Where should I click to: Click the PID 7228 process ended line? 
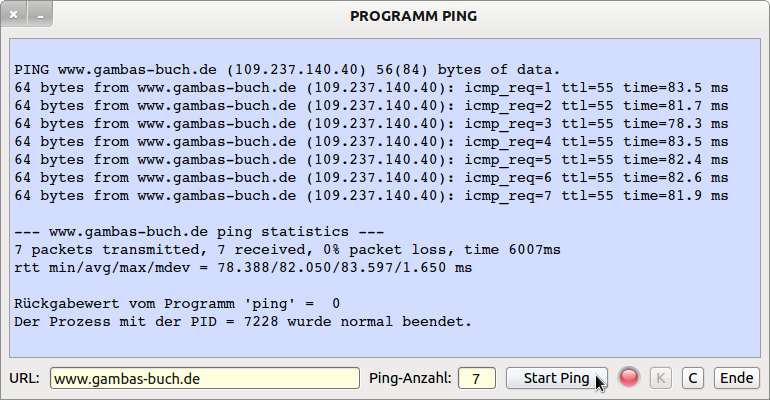coord(243,322)
